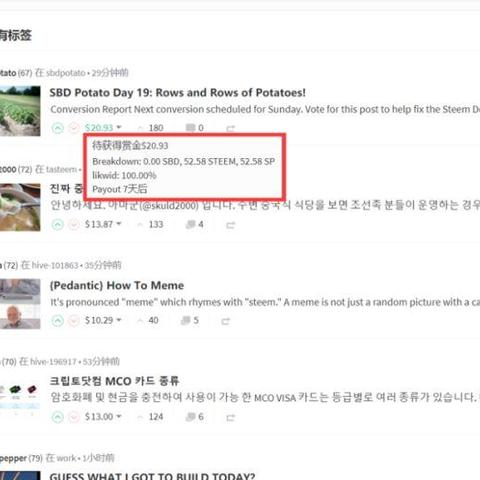Resteem the How To Meme post

point(226,321)
